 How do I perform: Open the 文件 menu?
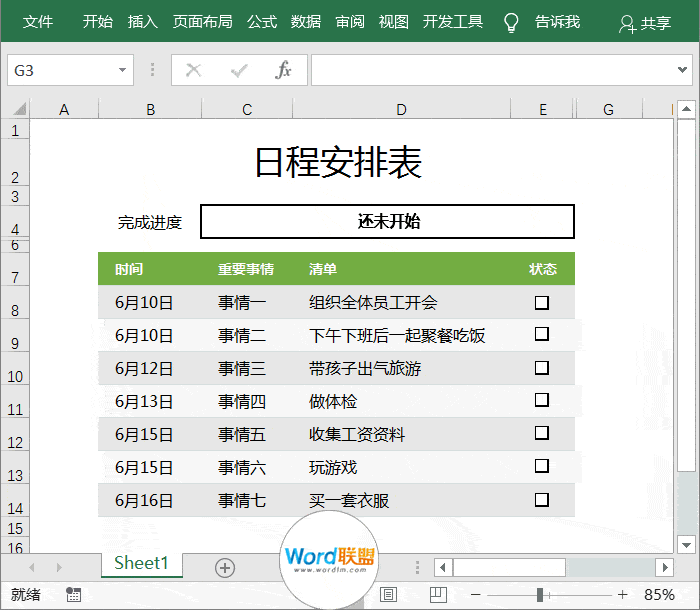[38, 21]
